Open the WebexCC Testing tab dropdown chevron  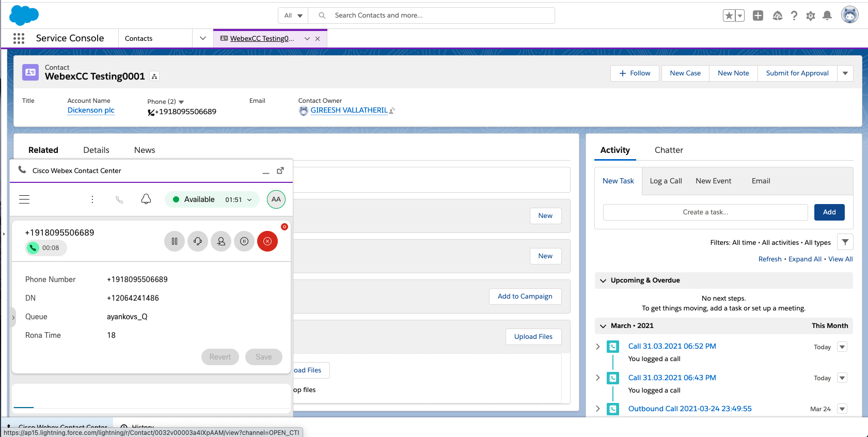coord(307,39)
